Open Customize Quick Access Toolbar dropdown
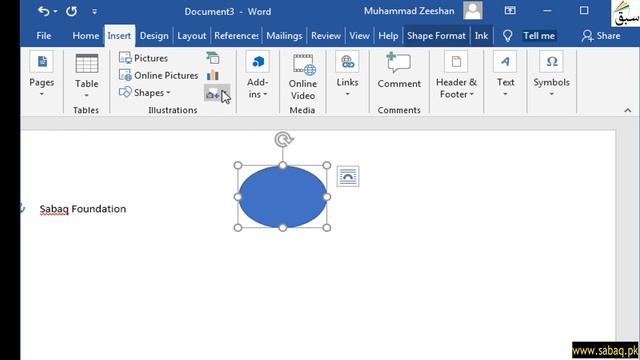This screenshot has width=640, height=360. 94,11
